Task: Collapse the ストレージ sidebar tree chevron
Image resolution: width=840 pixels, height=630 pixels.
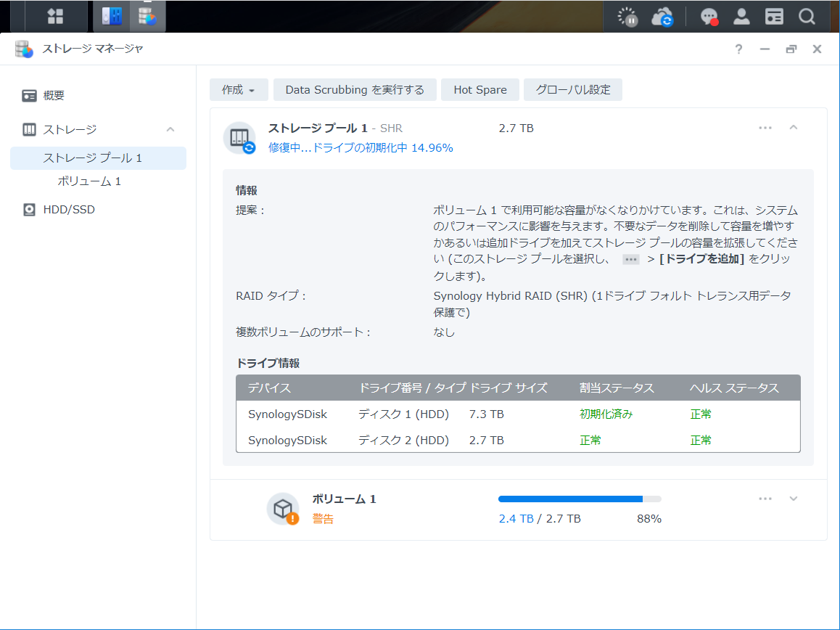Action: click(x=170, y=129)
